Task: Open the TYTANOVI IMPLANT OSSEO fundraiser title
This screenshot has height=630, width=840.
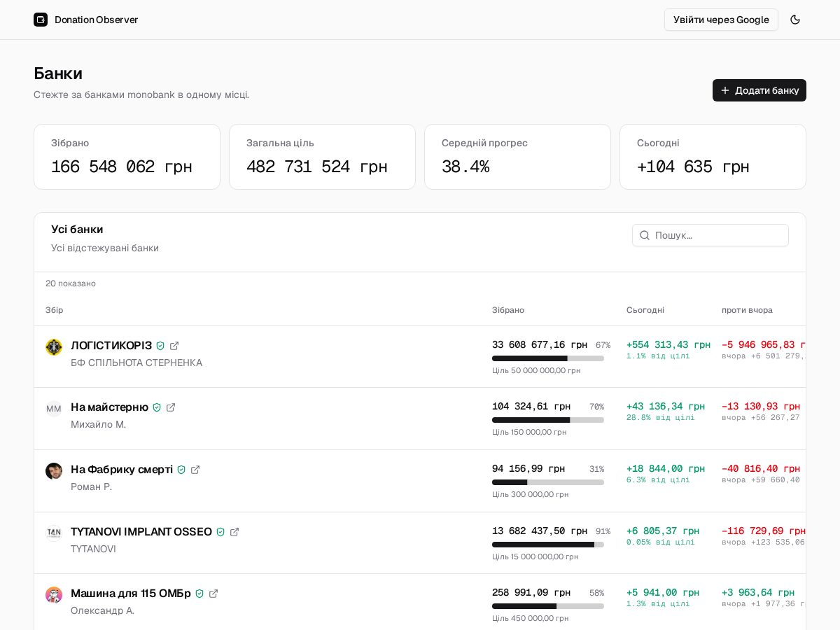Action: click(141, 531)
